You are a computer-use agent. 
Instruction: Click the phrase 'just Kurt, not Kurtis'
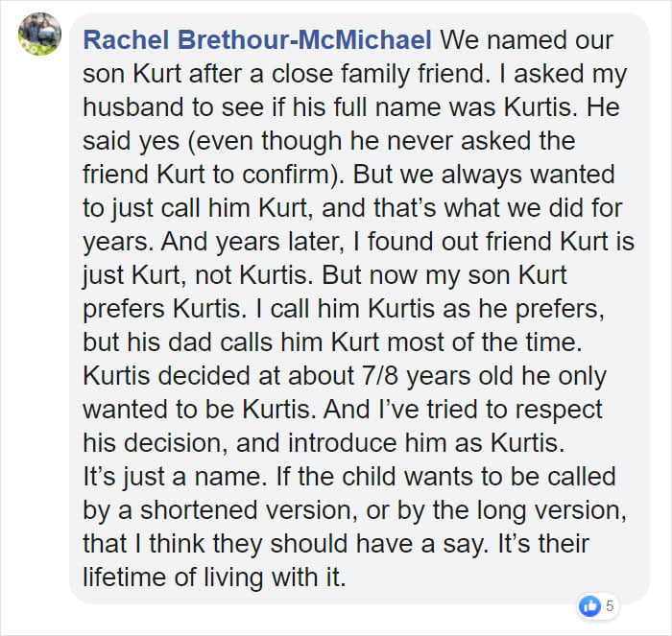tap(198, 275)
